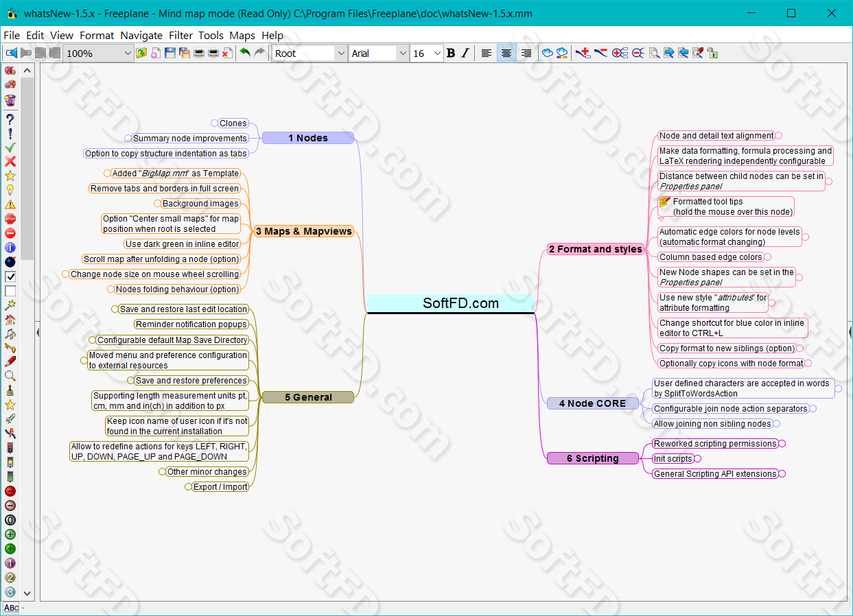Open the File menu
The height and width of the screenshot is (616, 853).
point(12,35)
